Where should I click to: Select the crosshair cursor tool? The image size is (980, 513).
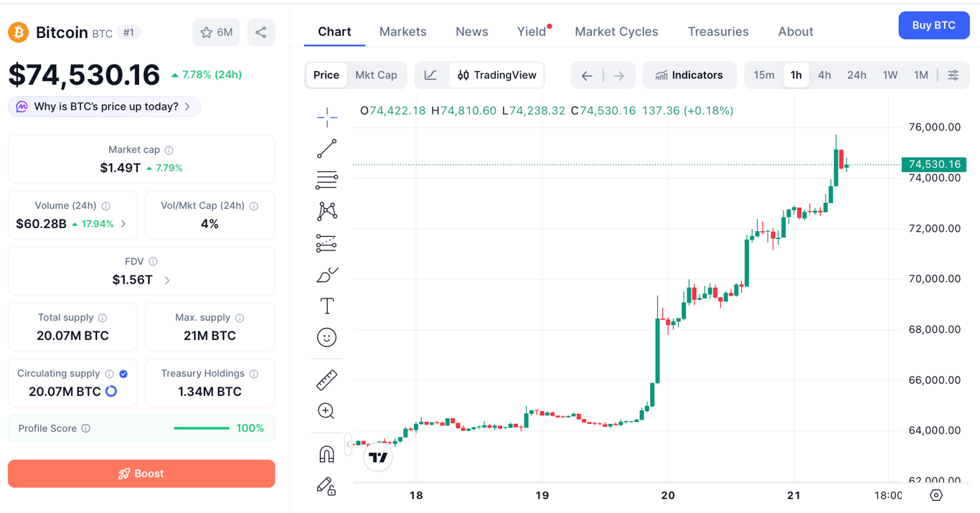[x=327, y=117]
